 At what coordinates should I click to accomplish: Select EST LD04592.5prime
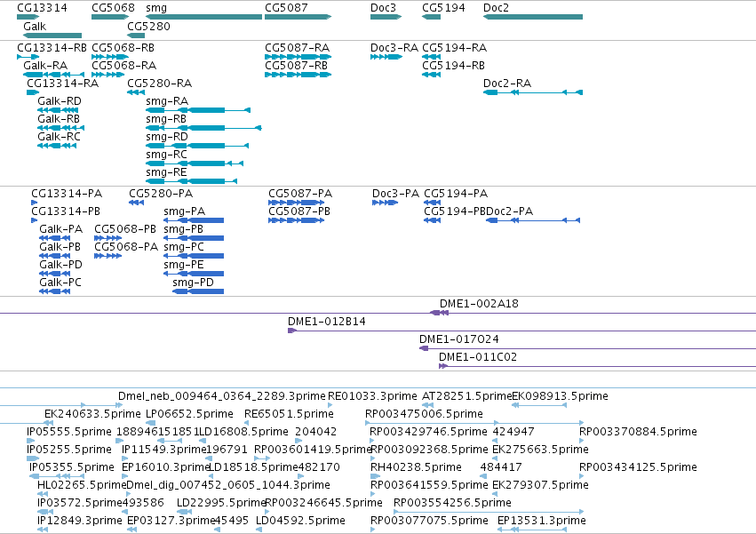coord(300,521)
